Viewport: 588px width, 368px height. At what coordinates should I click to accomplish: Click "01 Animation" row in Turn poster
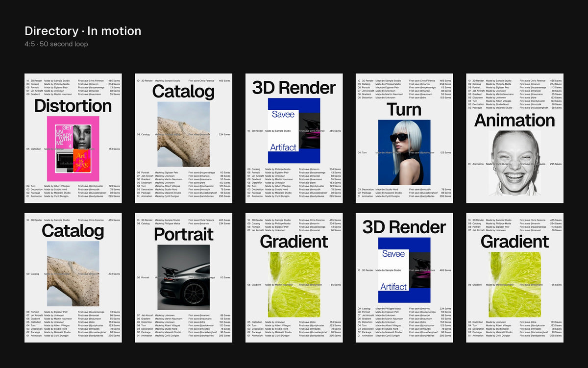coord(404,196)
